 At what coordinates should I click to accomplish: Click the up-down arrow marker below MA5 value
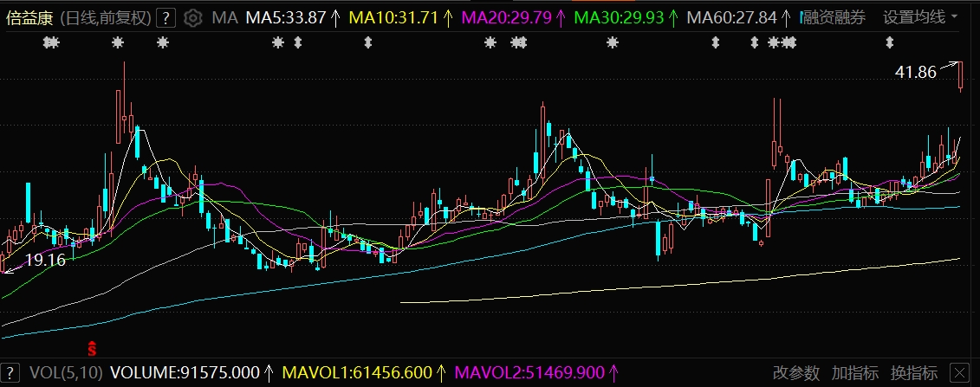click(298, 42)
